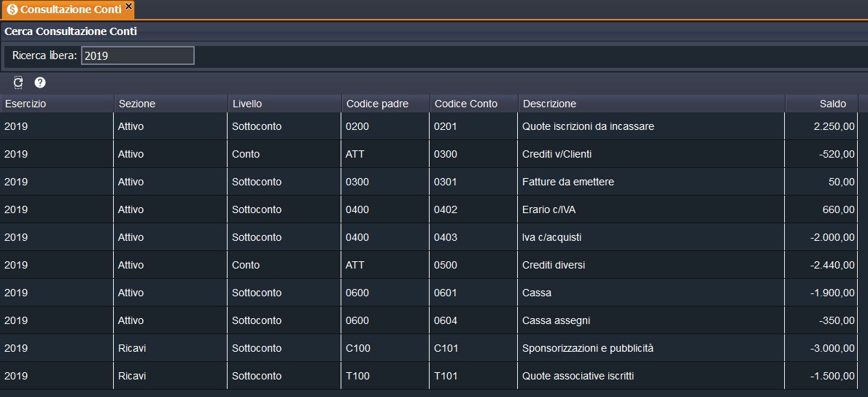The image size is (868, 397).
Task: Select the Cassa assegni row
Action: coord(556,320)
